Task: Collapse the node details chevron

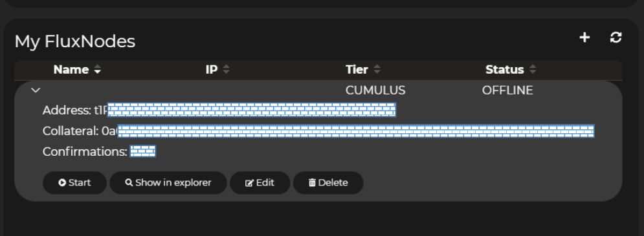Action: [x=36, y=90]
